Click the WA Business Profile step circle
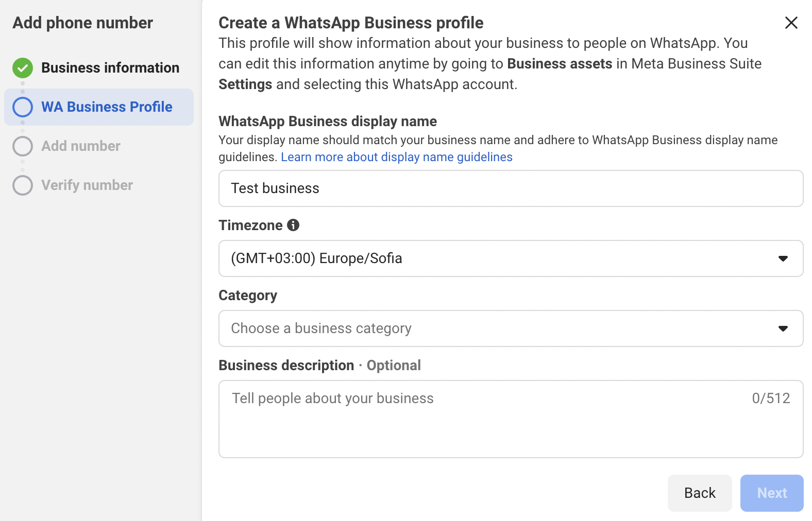This screenshot has width=812, height=521. tap(23, 107)
